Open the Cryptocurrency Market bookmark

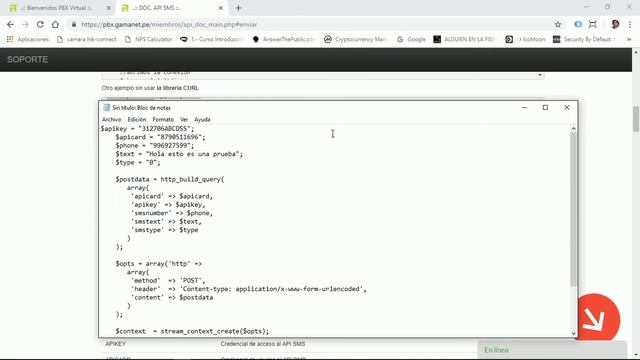[356, 39]
